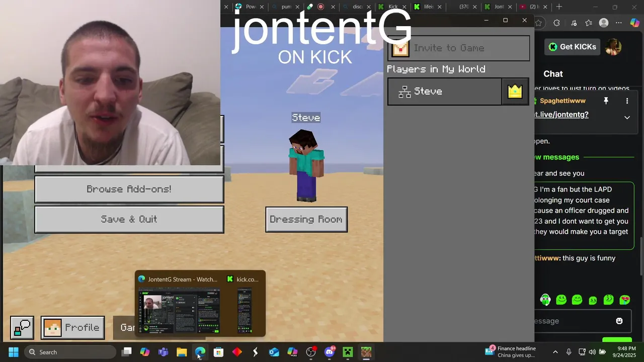Screen dimensions: 644x362
Task: Open the live/jontentg link in pinned message
Action: point(561,115)
